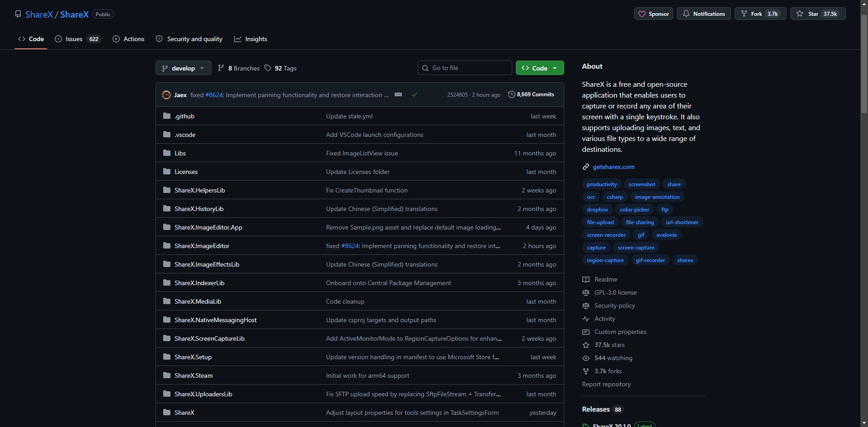View the 8 Branches link

click(x=239, y=68)
